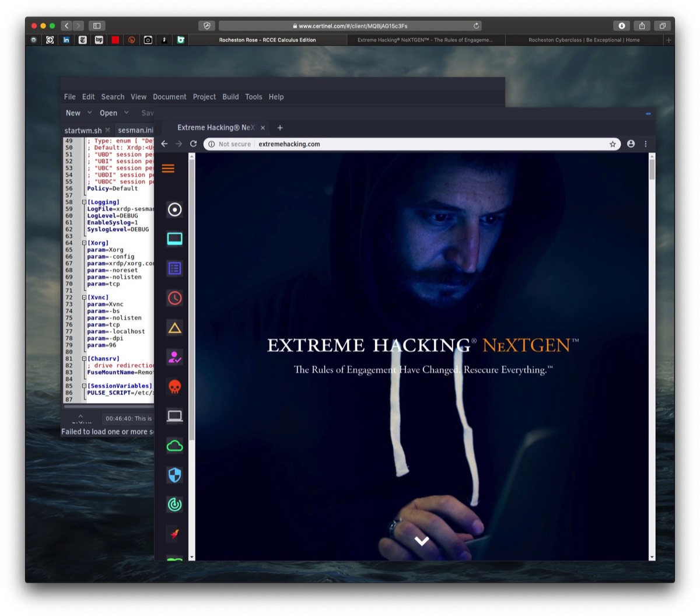Select the purple list icon in sidebar
Screen dimensions: 700x616
[x=174, y=268]
